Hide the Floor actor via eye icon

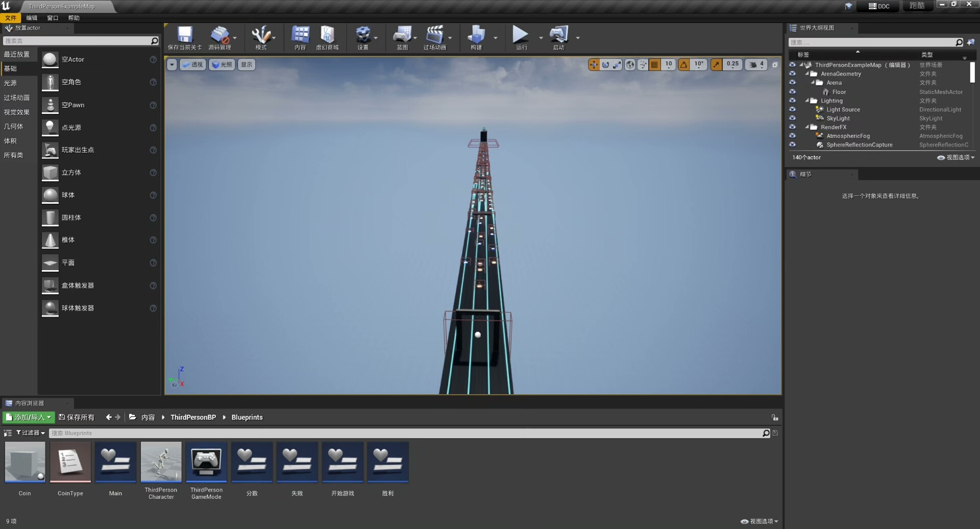pos(792,92)
